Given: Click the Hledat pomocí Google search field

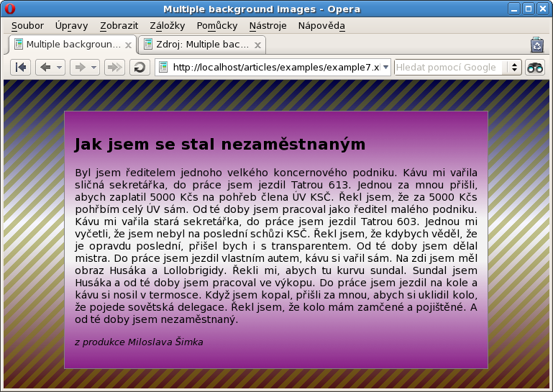Looking at the screenshot, I should [450, 67].
